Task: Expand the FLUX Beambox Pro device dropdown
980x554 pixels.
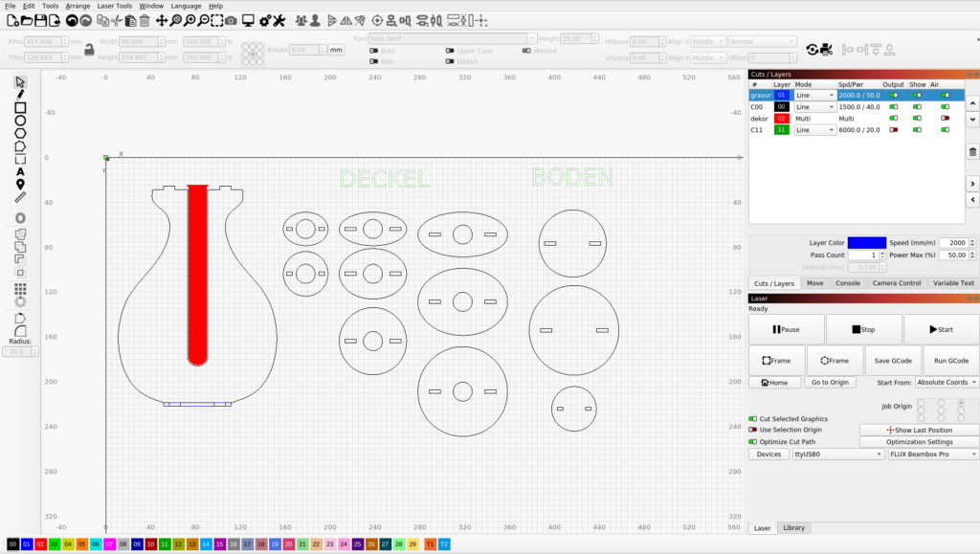Action: [931, 454]
